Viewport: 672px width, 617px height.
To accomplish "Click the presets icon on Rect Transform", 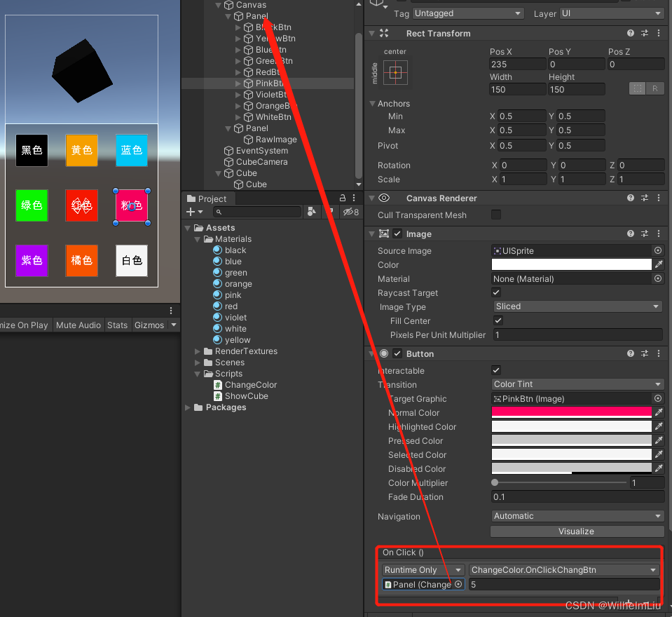I will coord(644,33).
